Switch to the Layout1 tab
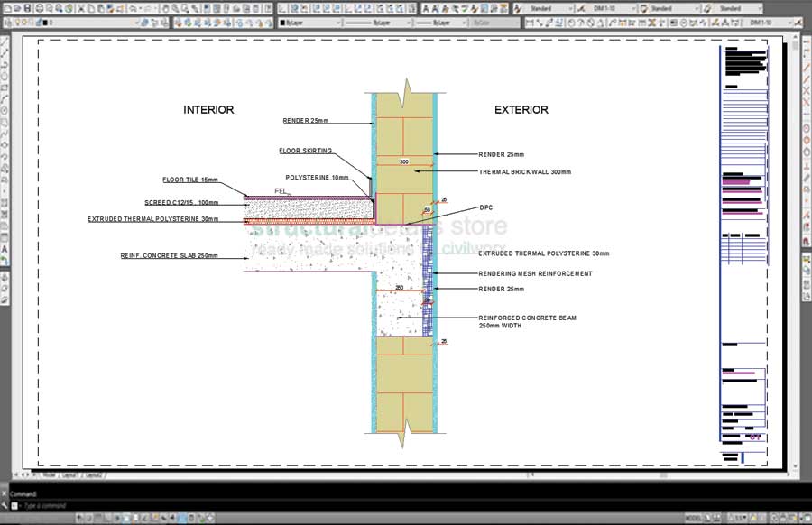 tap(67, 474)
